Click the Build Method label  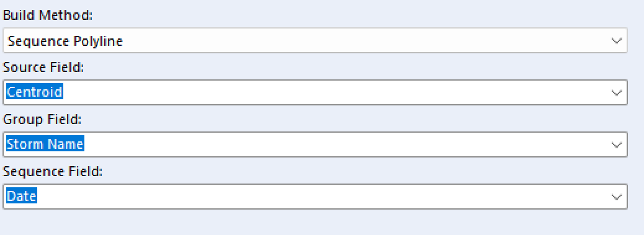pos(48,15)
